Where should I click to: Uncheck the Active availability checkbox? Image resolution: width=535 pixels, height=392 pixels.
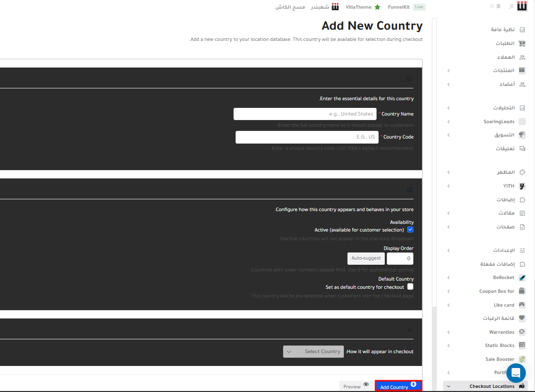click(410, 230)
